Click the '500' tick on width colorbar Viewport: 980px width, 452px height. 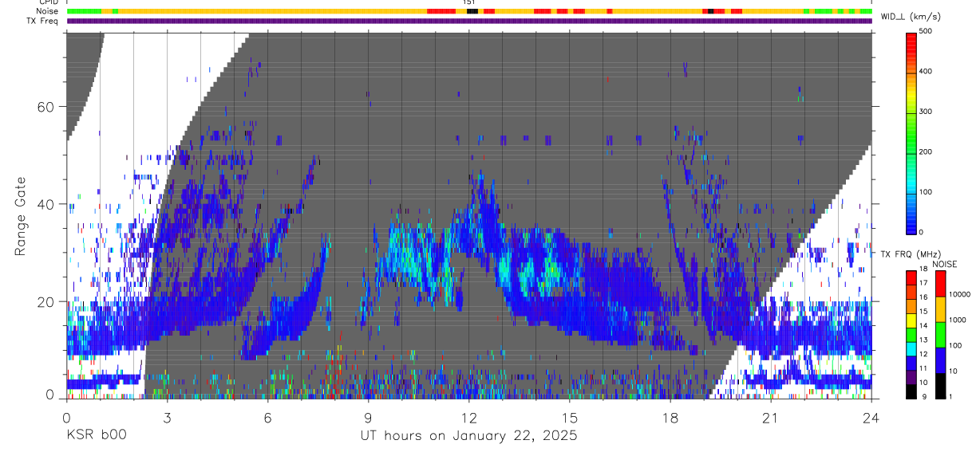(x=926, y=32)
